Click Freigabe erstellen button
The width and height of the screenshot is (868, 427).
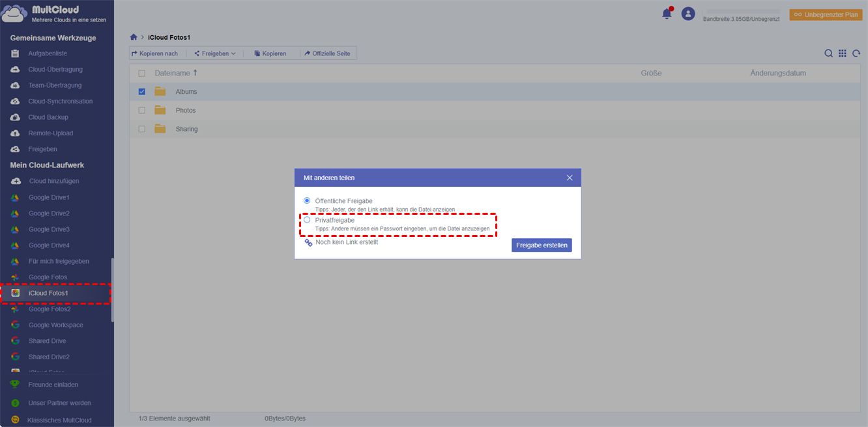click(542, 245)
